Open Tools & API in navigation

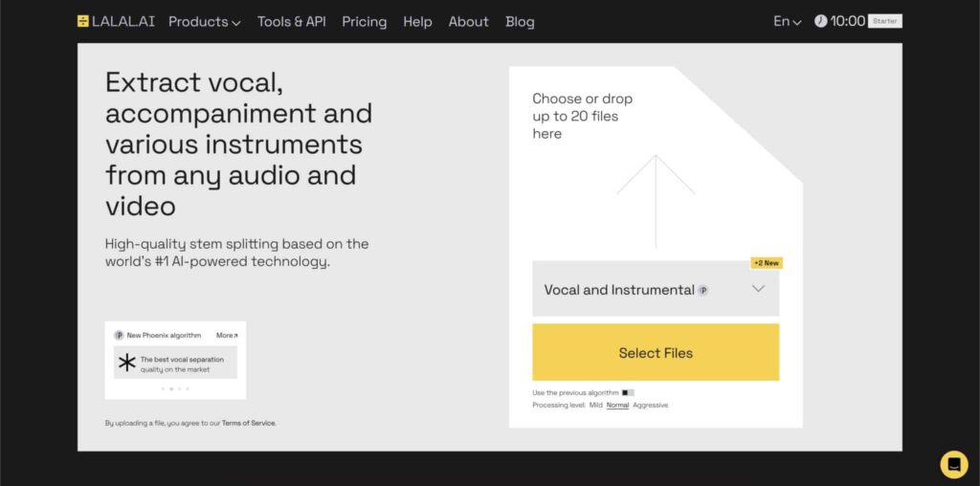click(291, 21)
